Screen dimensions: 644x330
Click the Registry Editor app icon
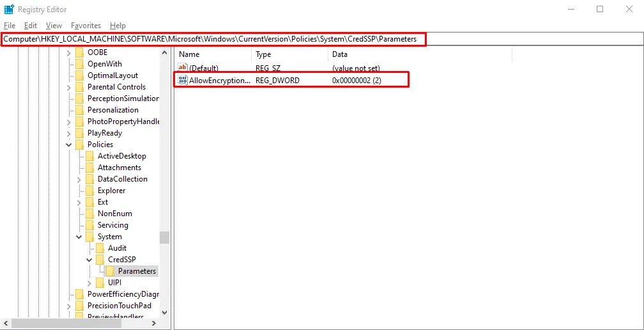(9, 9)
